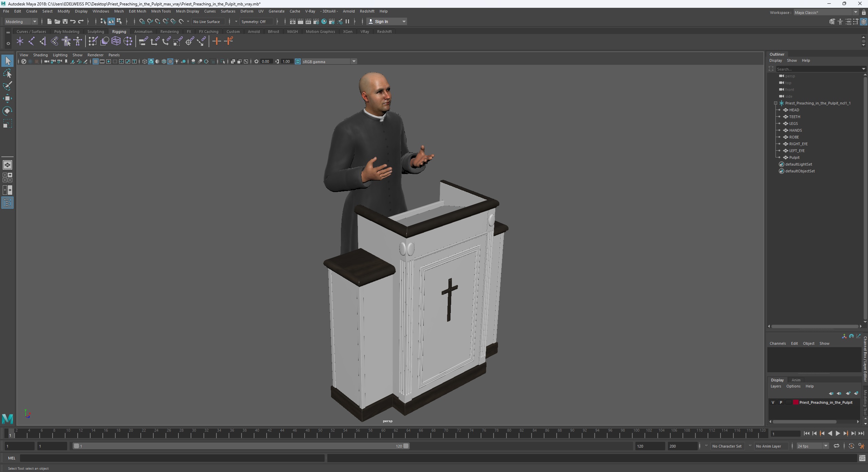The image size is (868, 472).
Task: Click the orange plus shelf icon
Action: point(216,41)
